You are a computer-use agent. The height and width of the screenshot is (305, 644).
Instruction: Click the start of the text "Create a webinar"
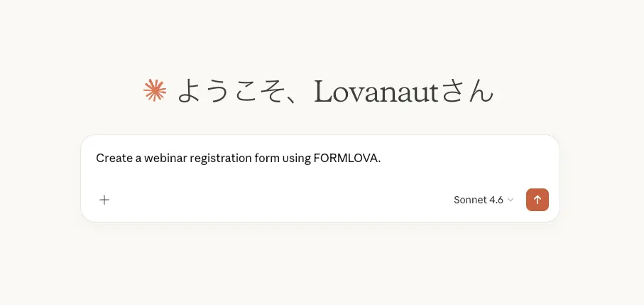(x=97, y=158)
